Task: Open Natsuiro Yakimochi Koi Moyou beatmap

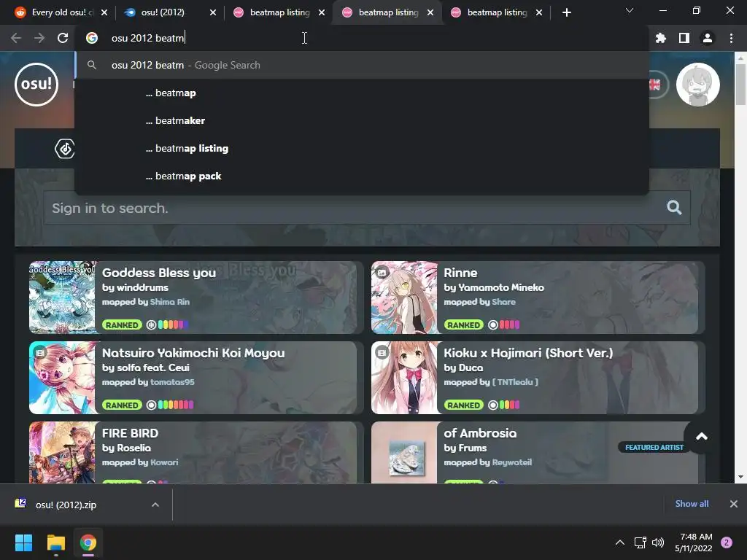Action: 193,353
